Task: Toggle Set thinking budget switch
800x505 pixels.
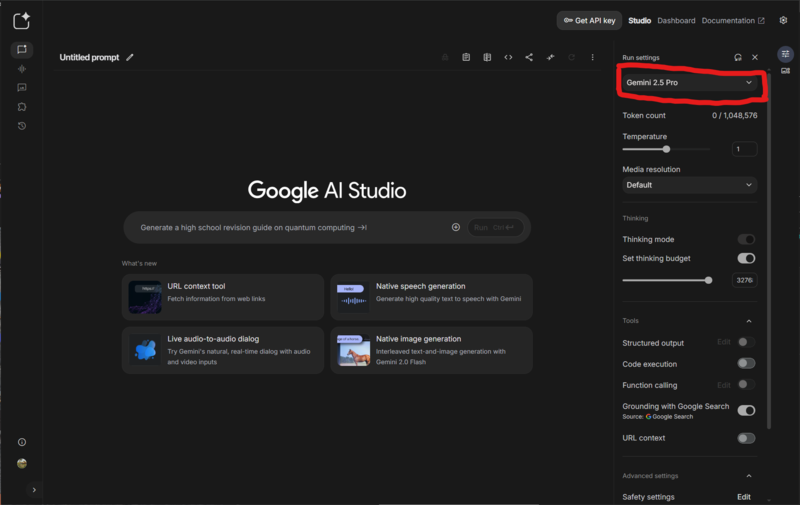Action: click(x=746, y=258)
